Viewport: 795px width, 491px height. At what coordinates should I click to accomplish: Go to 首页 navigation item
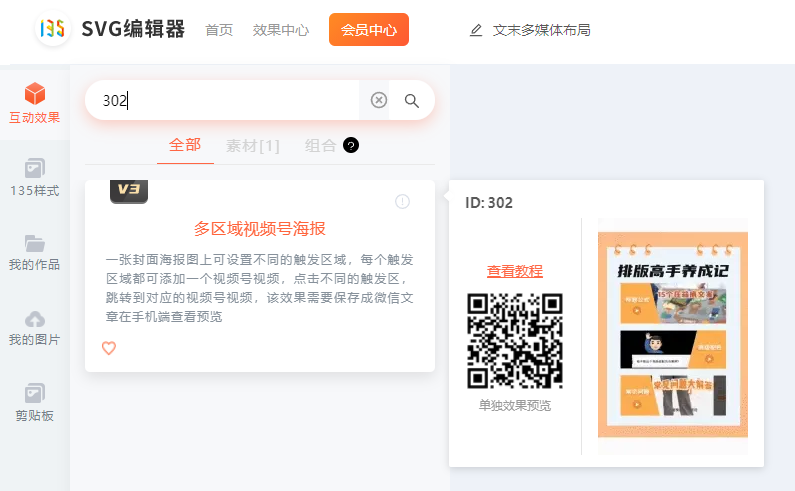[x=219, y=30]
